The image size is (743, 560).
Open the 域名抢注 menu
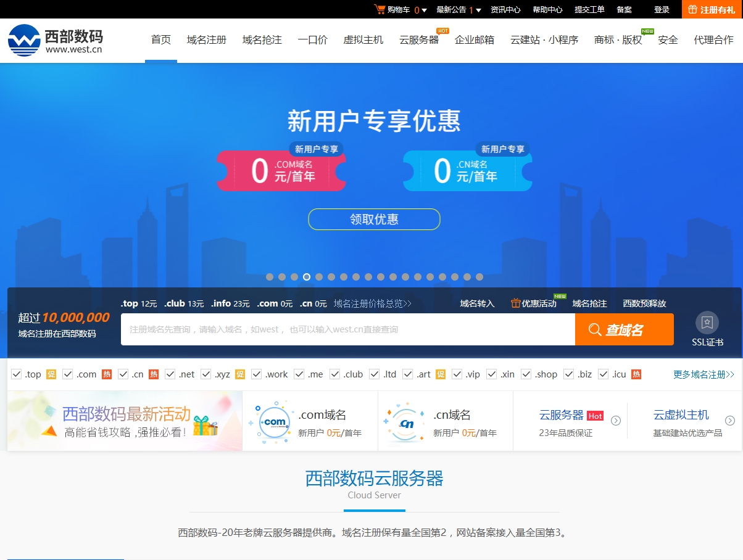pos(262,39)
